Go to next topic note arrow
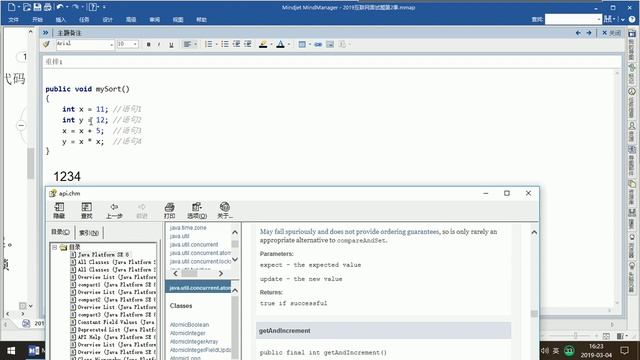640x360 pixels. pos(589,33)
